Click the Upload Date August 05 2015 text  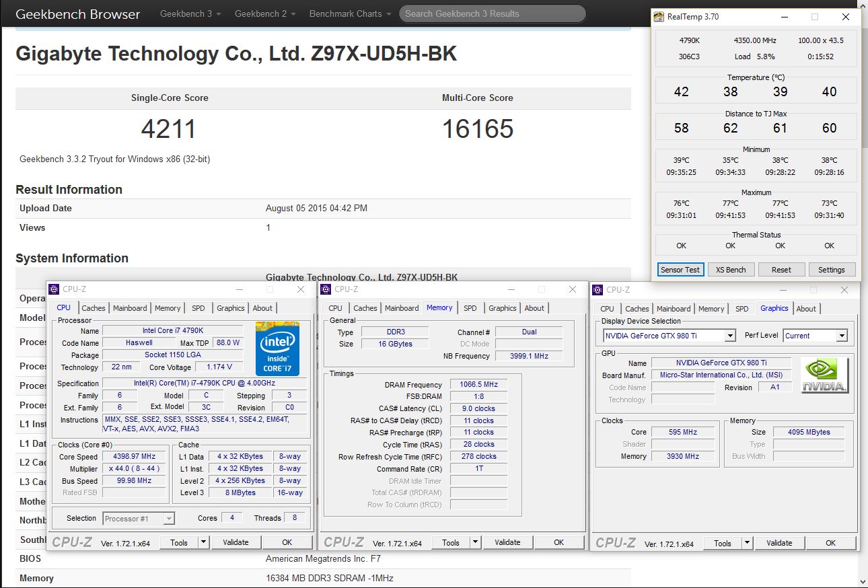[x=316, y=209]
